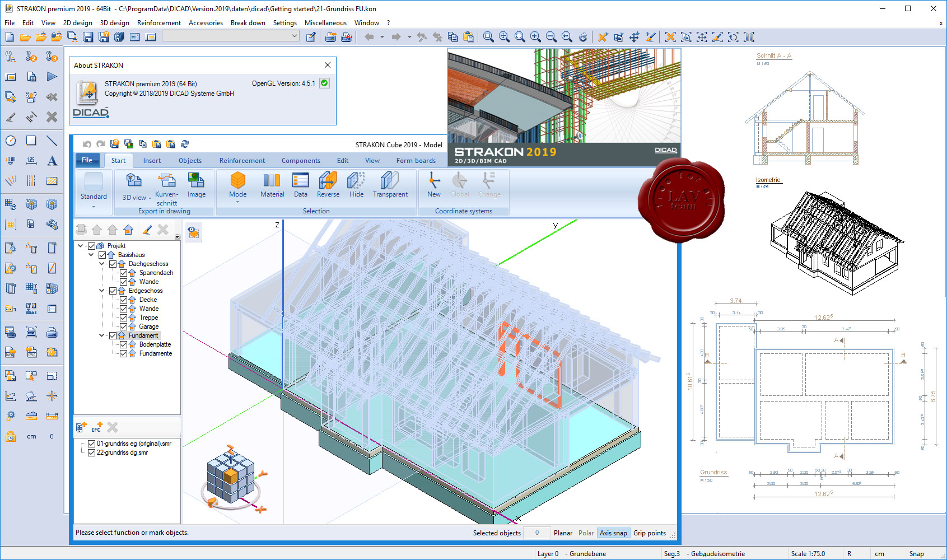Switch to the Objects ribbon tab
The image size is (947, 560).
click(x=190, y=161)
